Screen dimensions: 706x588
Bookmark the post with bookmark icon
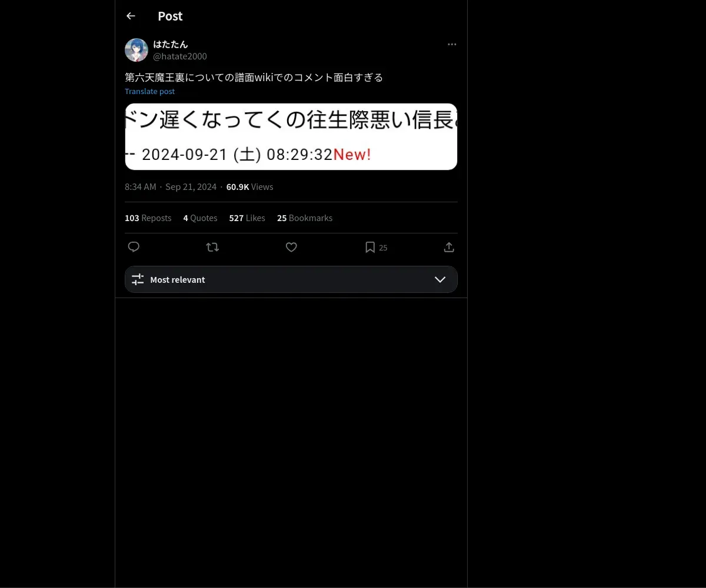370,247
